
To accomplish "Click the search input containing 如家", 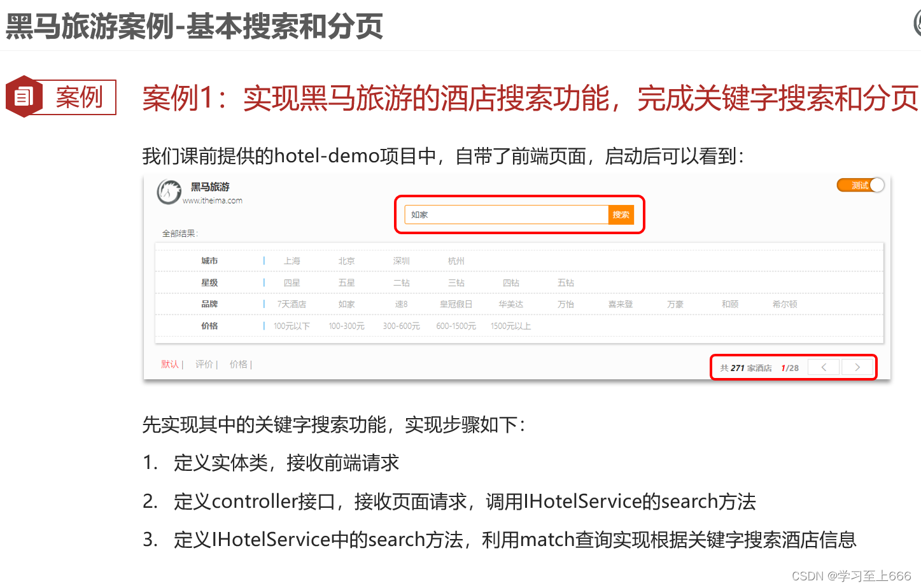I will pos(503,214).
